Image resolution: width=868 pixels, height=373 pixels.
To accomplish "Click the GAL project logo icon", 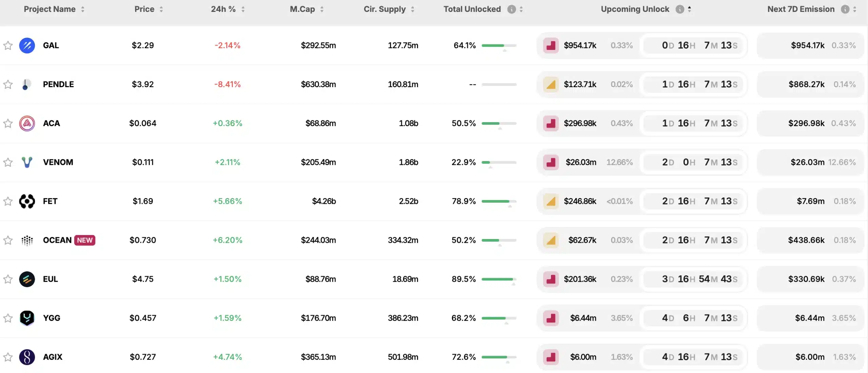I will point(27,45).
